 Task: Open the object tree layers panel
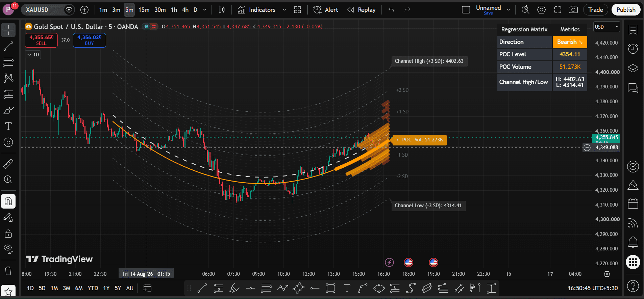(x=633, y=69)
